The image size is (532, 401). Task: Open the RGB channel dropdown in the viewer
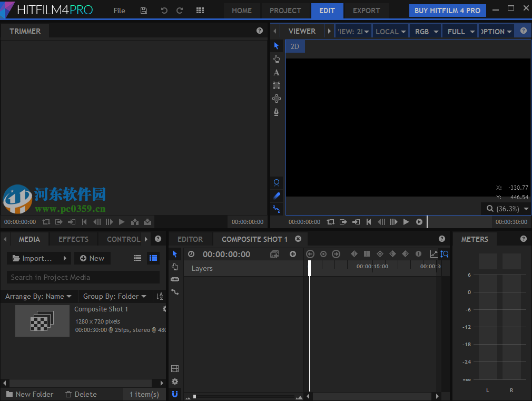(425, 31)
